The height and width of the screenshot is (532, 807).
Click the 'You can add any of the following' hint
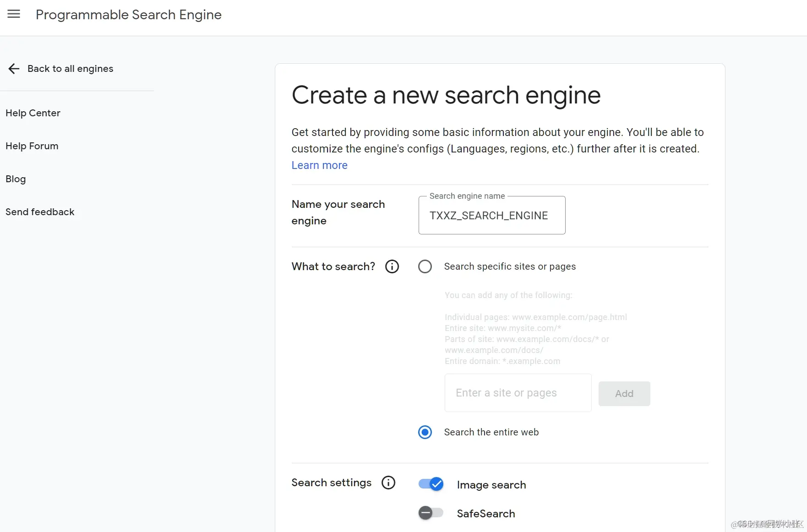click(508, 295)
